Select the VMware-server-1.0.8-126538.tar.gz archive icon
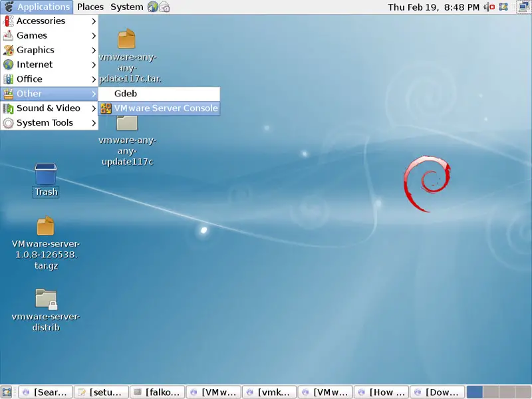This screenshot has height=399, width=532. tap(45, 225)
